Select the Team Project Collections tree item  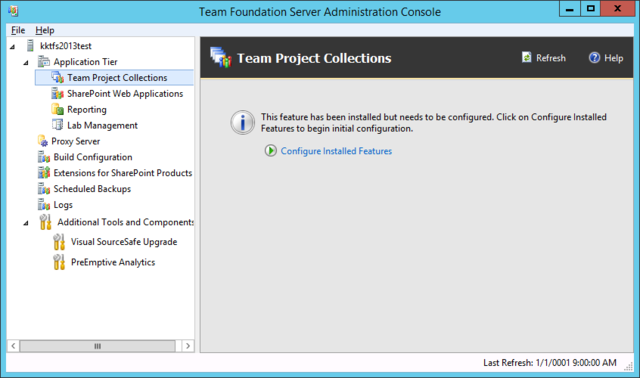117,78
